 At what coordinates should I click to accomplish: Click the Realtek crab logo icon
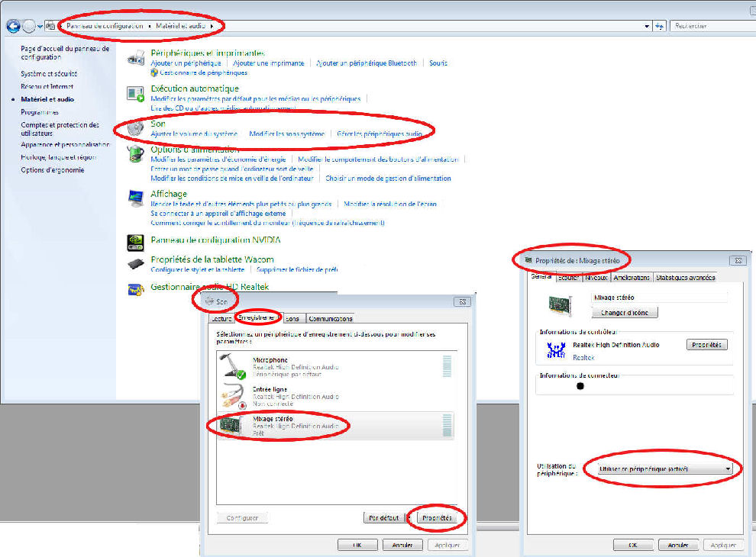(556, 350)
